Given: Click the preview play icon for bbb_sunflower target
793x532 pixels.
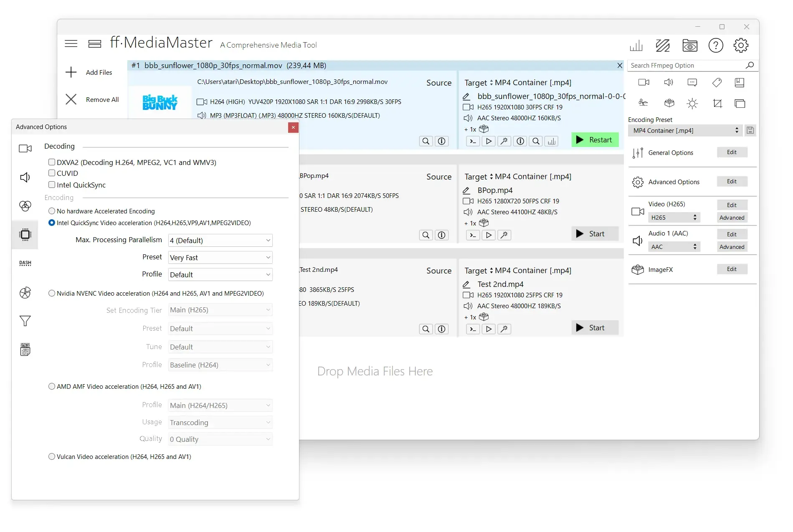Looking at the screenshot, I should pos(489,141).
